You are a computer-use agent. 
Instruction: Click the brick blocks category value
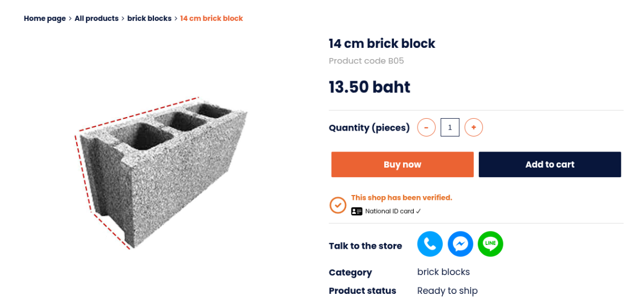pyautogui.click(x=443, y=272)
